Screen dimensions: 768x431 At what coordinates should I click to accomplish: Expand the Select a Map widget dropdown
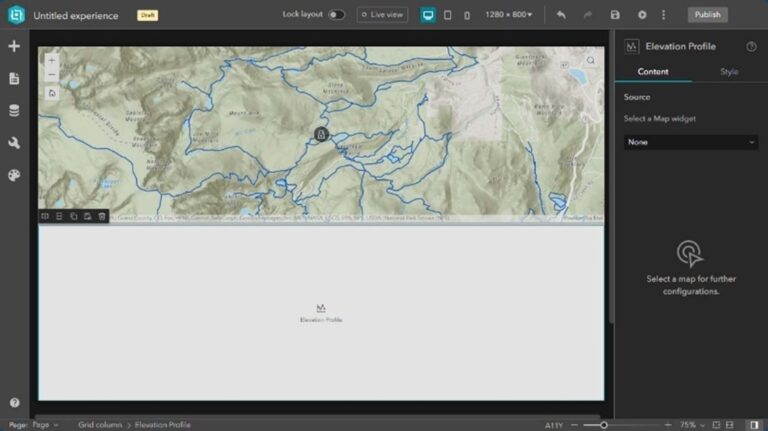pos(690,143)
